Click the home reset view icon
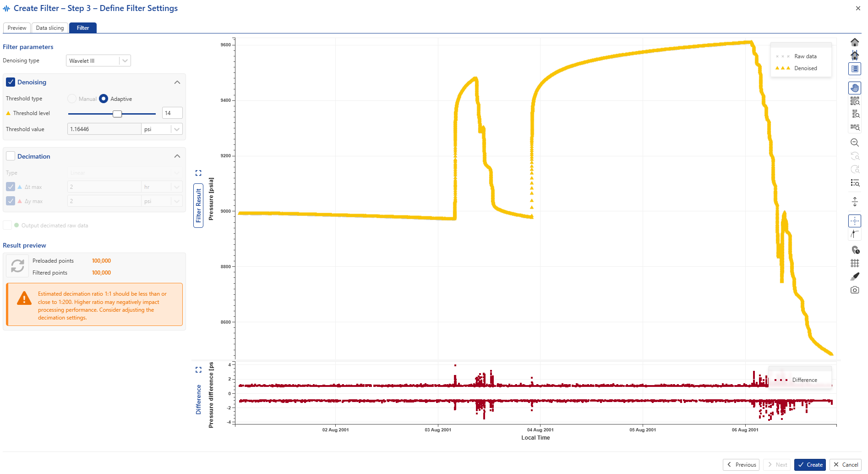 [855, 42]
